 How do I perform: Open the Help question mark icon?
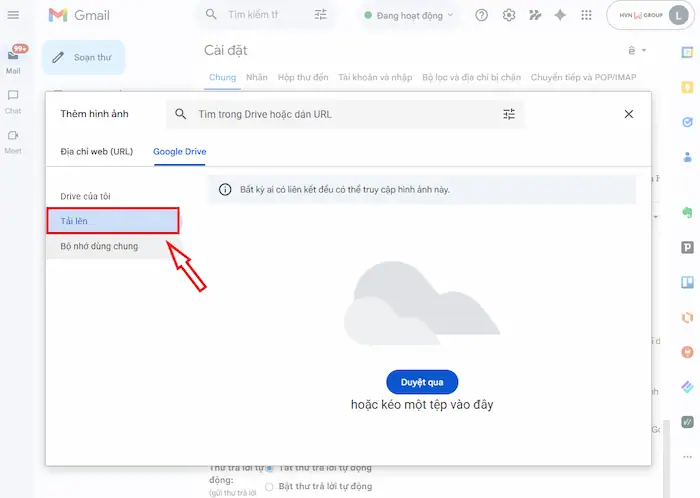(x=482, y=15)
